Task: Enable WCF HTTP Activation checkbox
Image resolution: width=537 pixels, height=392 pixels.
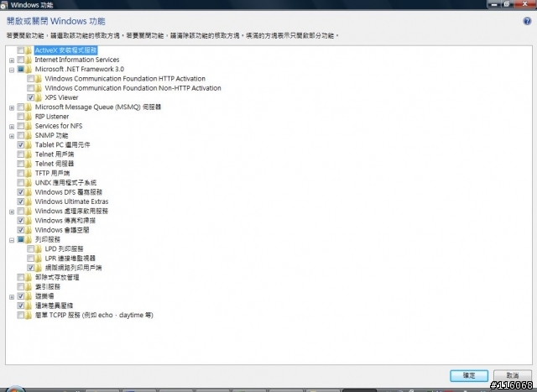Action: click(x=30, y=79)
